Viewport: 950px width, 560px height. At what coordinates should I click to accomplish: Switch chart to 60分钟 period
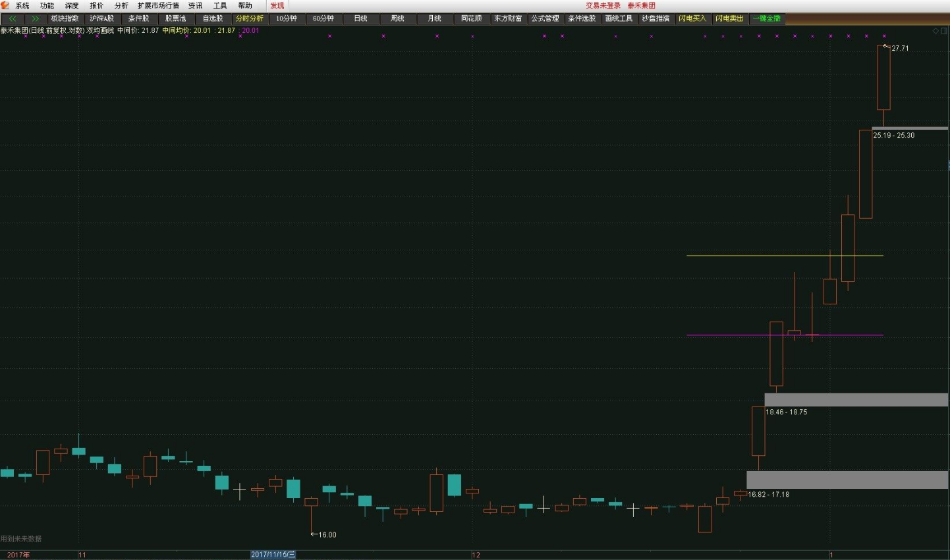tap(323, 18)
